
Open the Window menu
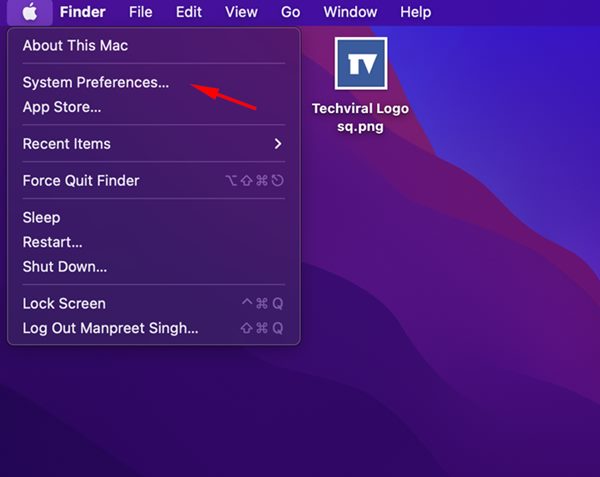(x=350, y=12)
